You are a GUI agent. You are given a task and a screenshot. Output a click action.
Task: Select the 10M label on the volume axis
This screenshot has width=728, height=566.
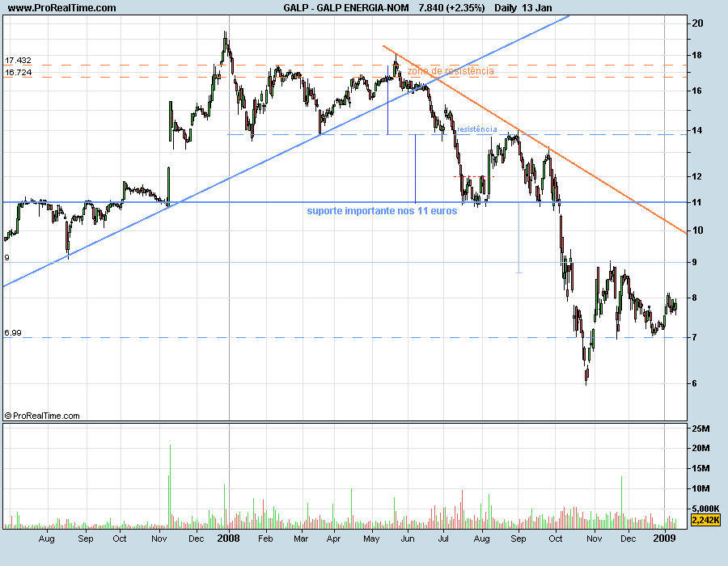click(x=700, y=488)
